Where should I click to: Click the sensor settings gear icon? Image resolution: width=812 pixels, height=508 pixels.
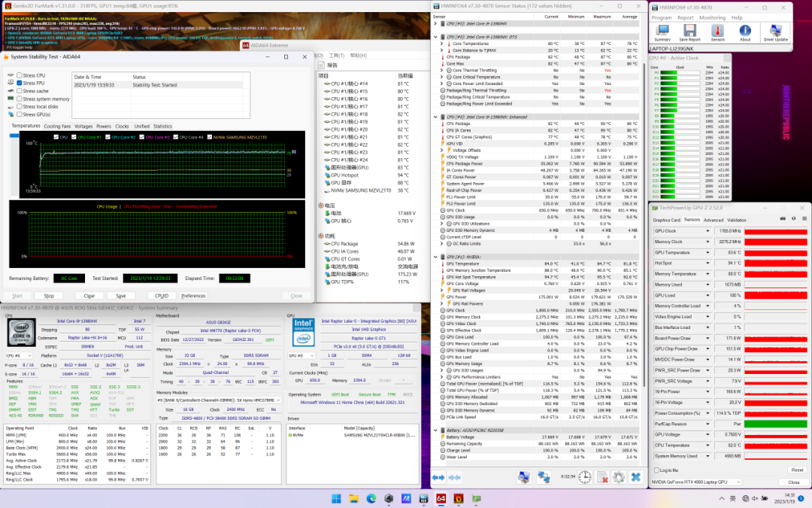coord(618,476)
